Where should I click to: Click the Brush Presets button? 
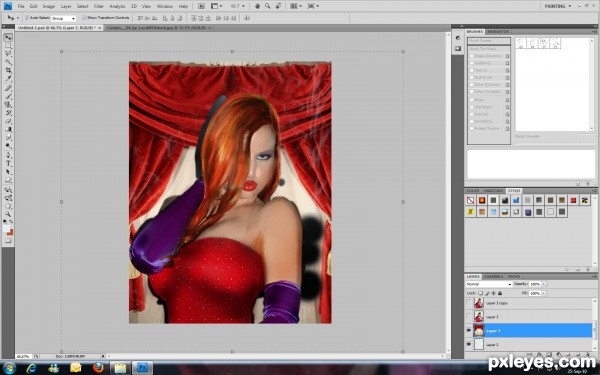coord(489,41)
